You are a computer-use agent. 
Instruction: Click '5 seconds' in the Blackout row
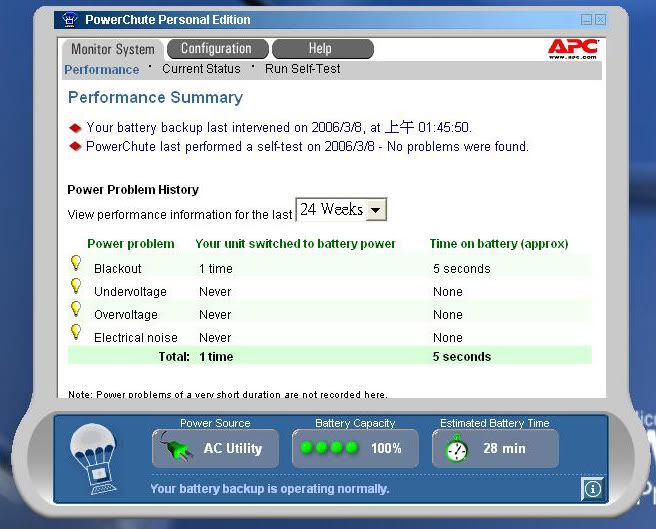coord(461,269)
